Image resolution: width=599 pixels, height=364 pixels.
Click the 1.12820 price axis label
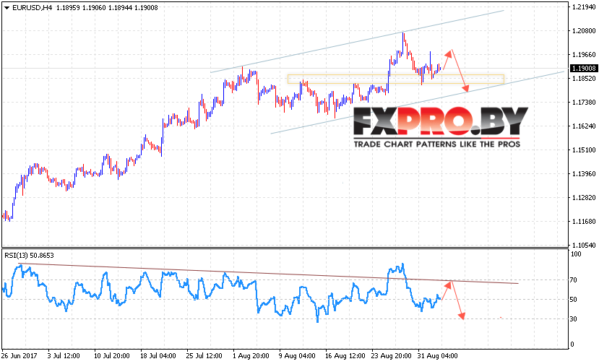584,197
